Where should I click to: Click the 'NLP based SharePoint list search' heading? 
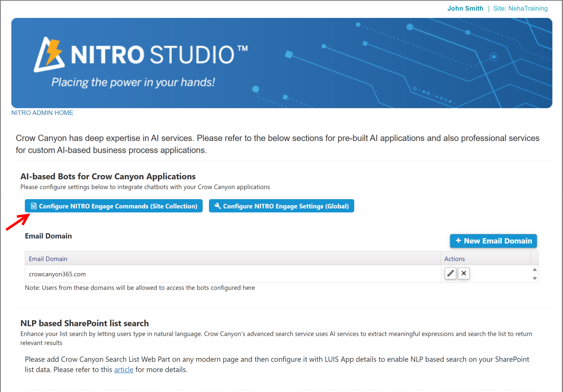coord(85,323)
